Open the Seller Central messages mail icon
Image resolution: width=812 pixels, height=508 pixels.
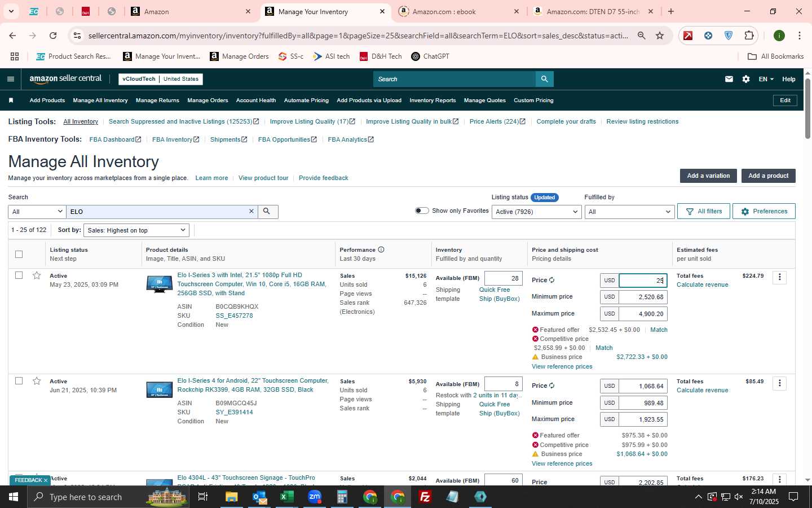729,79
